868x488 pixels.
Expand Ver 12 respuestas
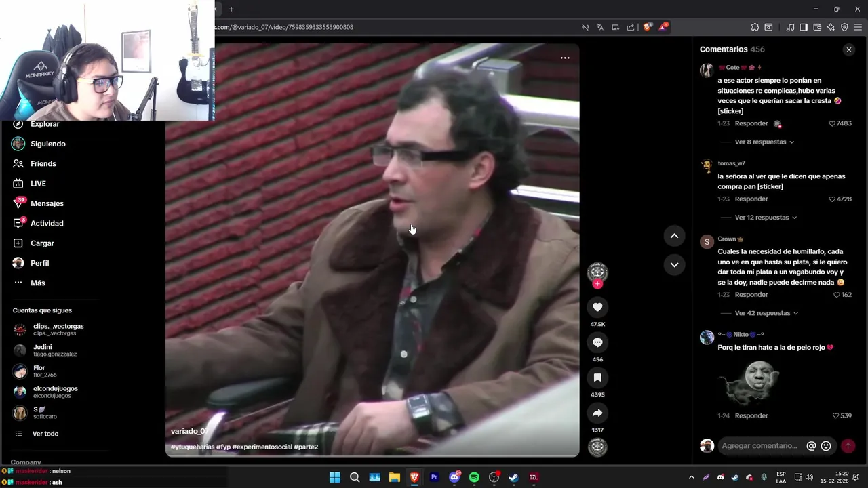(x=766, y=218)
